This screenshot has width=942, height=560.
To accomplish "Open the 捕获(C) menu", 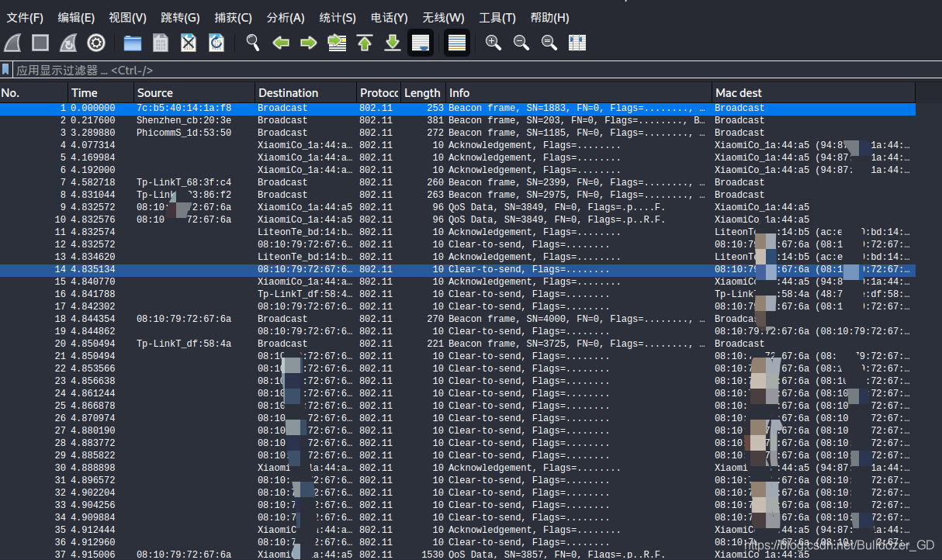I will pyautogui.click(x=233, y=17).
